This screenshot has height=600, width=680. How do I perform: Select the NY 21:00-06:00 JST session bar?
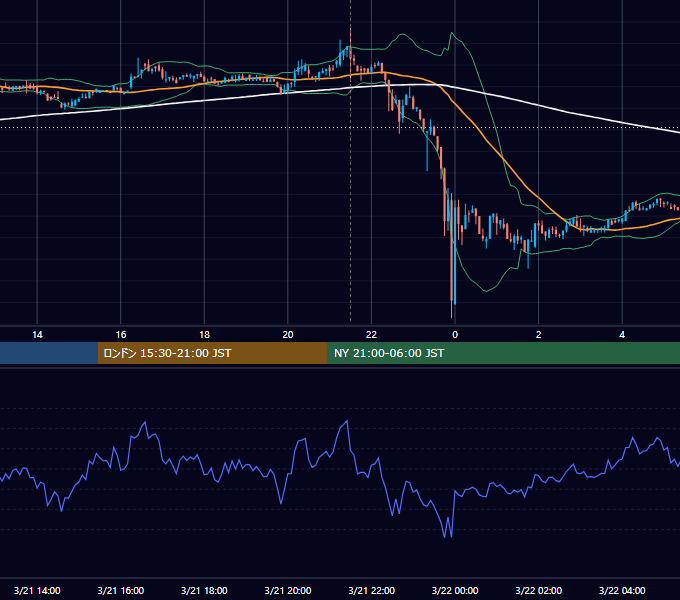(x=503, y=353)
